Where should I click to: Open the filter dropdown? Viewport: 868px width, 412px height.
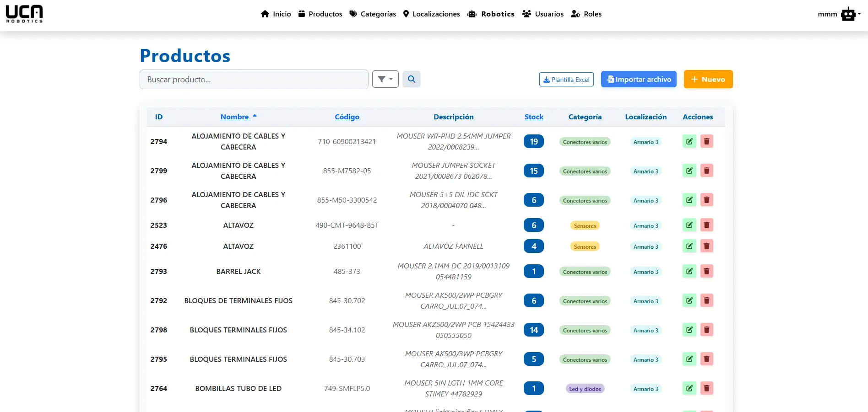click(385, 79)
